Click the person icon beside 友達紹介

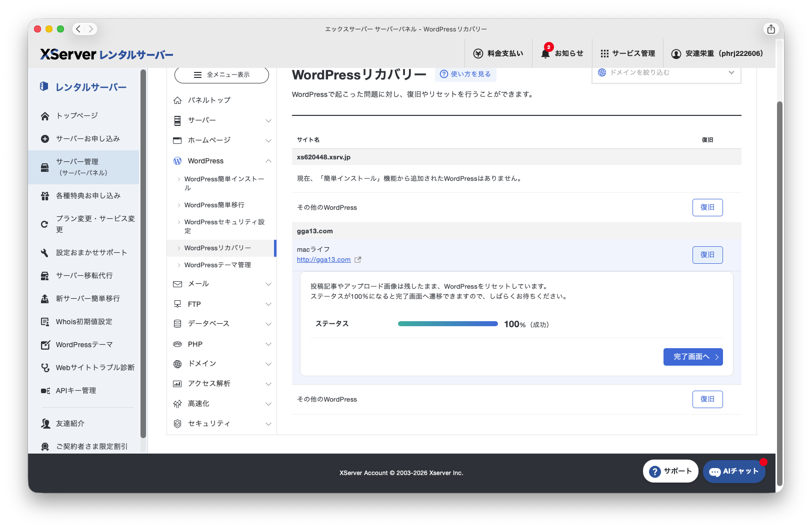(x=45, y=424)
